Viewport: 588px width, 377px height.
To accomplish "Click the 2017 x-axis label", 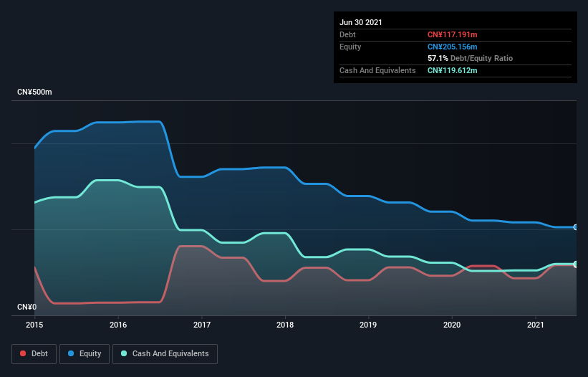I will click(202, 325).
